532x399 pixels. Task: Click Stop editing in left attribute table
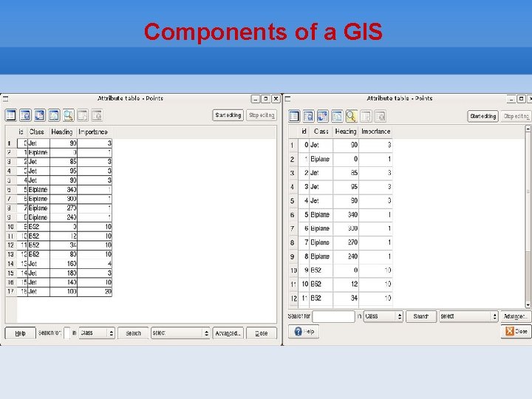[262, 115]
